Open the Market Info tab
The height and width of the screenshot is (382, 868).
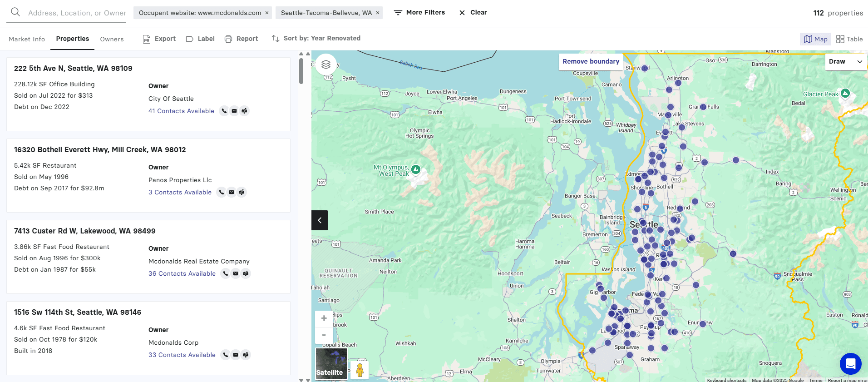[x=27, y=39]
